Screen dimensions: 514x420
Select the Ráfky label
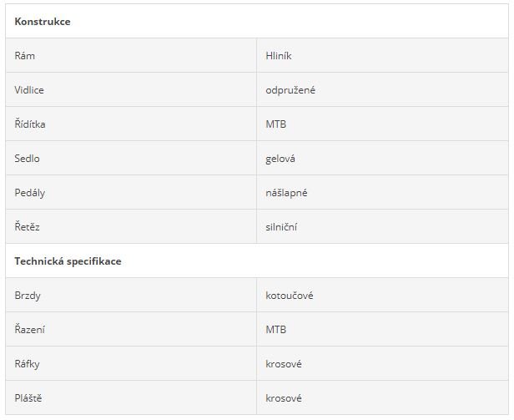tap(27, 364)
